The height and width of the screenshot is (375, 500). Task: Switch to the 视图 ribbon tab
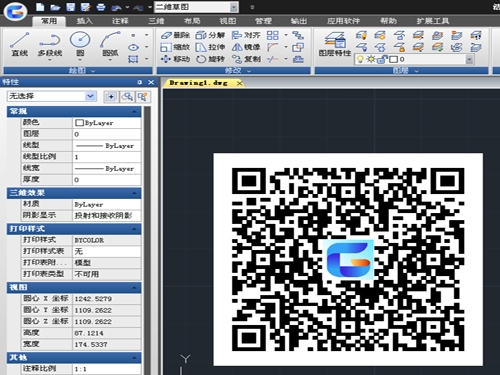(x=227, y=21)
